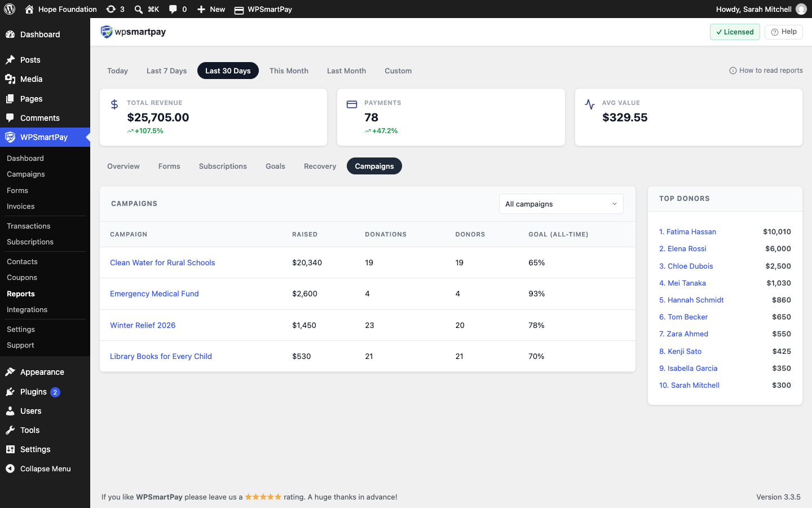The image size is (812, 508).
Task: Click the WPSmartPay card icon in admin bar
Action: (x=239, y=10)
